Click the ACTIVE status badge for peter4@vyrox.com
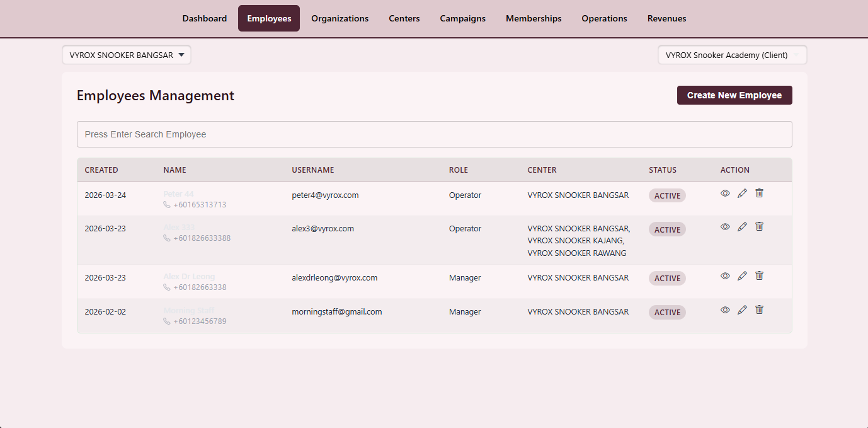 667,195
